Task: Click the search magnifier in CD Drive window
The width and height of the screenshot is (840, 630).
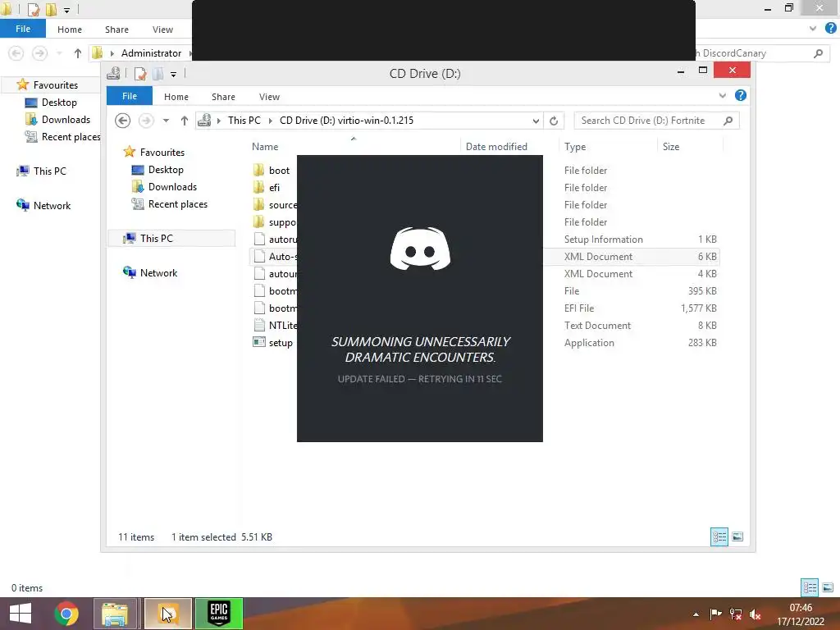Action: tap(728, 121)
